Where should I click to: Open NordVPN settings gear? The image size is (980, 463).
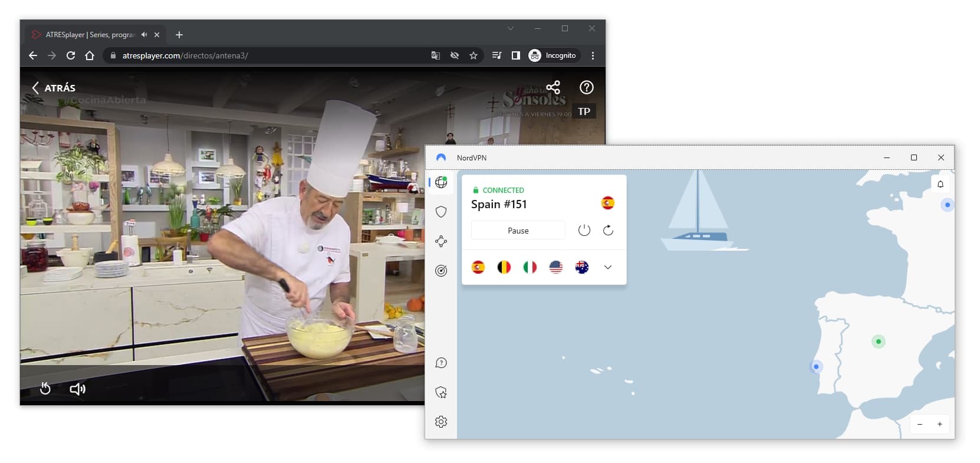441,422
